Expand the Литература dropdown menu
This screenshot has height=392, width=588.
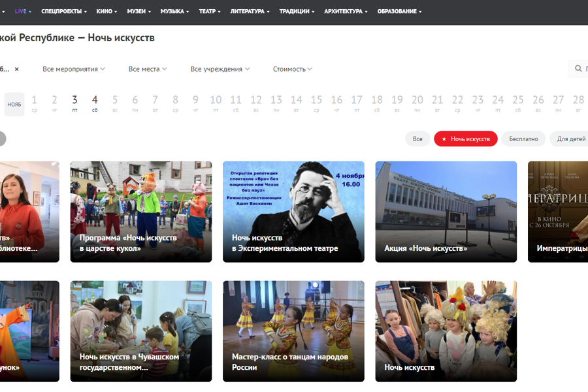[x=250, y=11]
